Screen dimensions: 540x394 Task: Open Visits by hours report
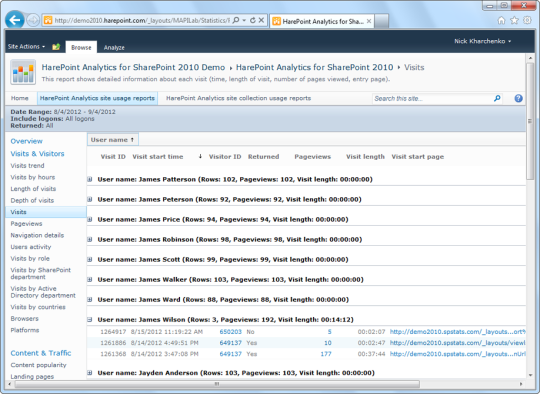coord(33,177)
